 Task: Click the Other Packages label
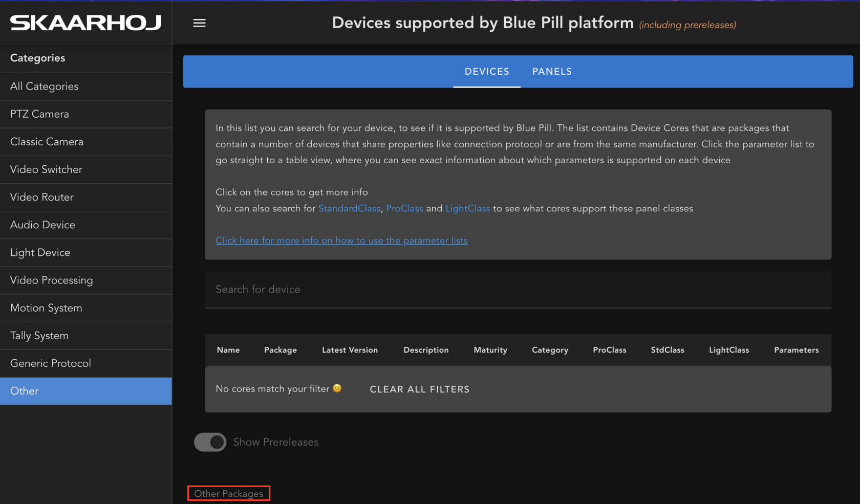tap(228, 494)
